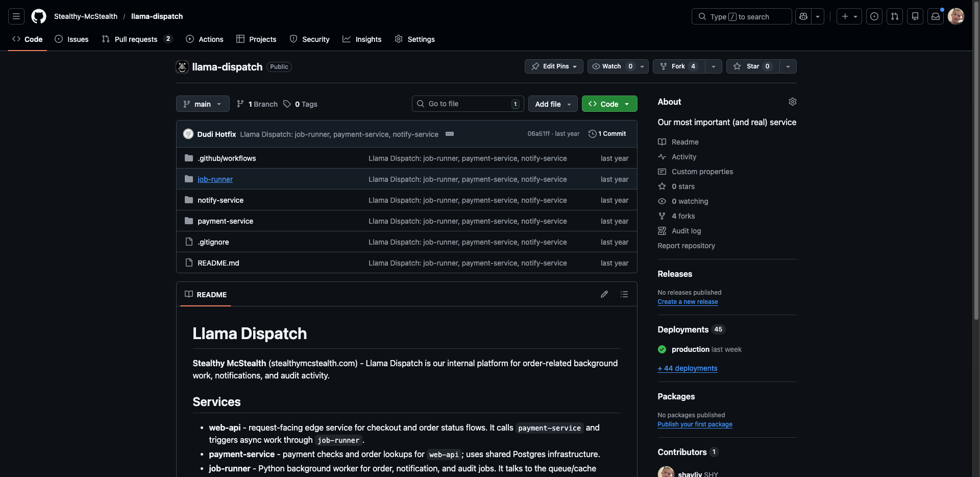Open the Actions tab
Viewport: 980px width, 477px height.
tap(205, 39)
